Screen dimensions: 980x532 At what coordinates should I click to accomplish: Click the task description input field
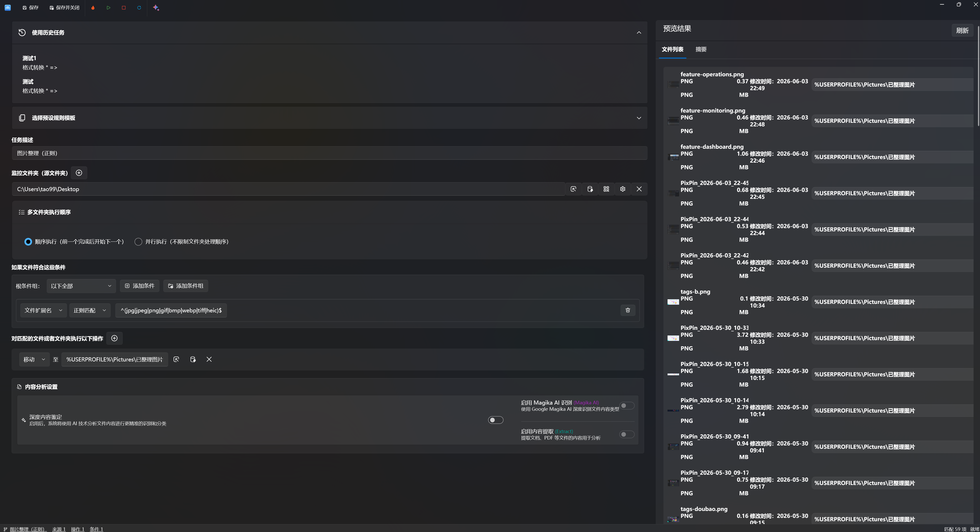[x=329, y=153]
